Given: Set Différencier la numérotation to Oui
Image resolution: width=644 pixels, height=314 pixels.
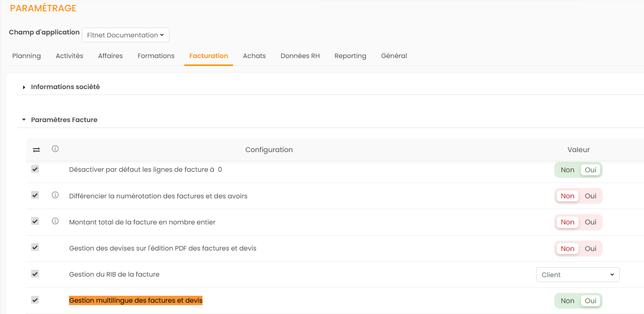Looking at the screenshot, I should coord(590,196).
